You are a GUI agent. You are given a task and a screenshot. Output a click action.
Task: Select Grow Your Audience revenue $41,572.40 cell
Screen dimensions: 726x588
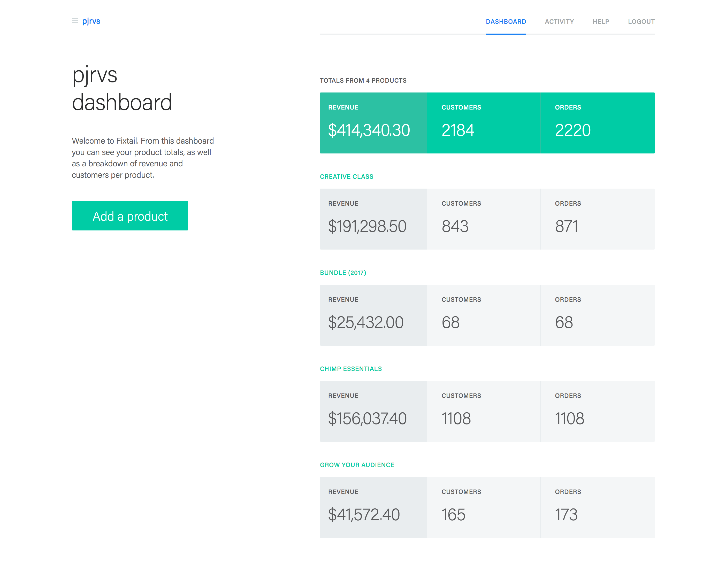(x=373, y=507)
